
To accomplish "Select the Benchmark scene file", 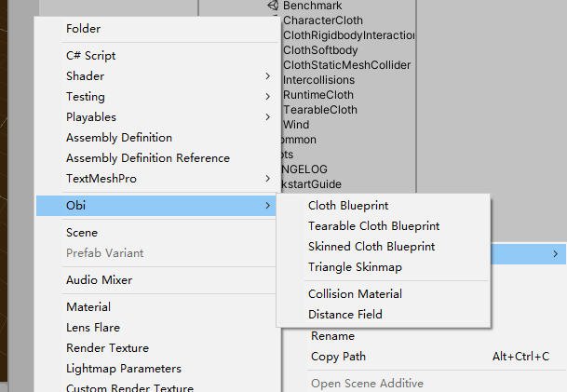I will tap(313, 6).
